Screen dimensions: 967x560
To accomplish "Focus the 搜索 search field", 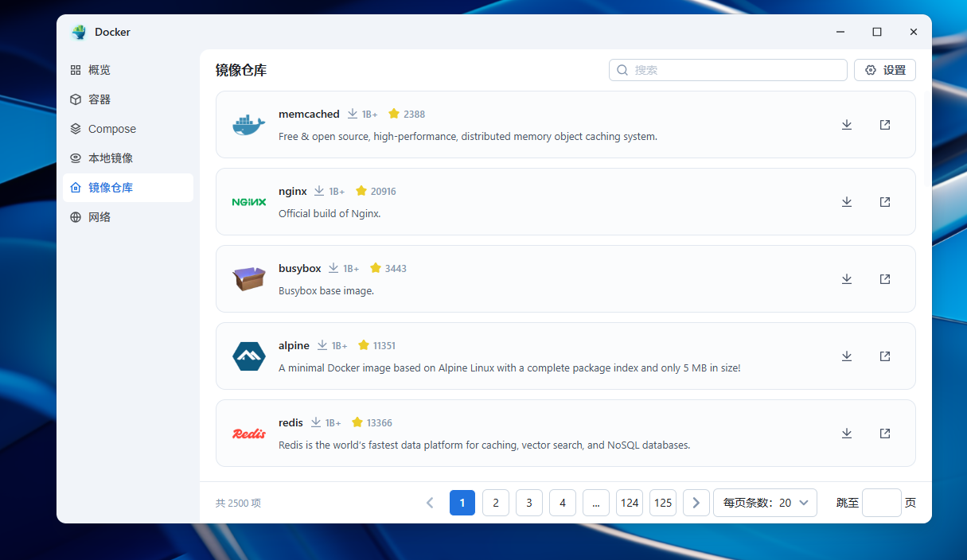I will pyautogui.click(x=728, y=70).
